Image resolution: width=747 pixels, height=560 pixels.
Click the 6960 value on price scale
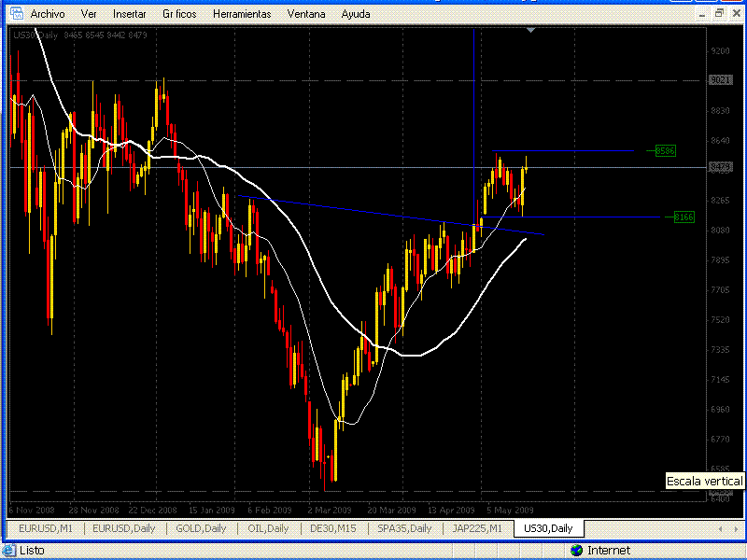pos(720,409)
